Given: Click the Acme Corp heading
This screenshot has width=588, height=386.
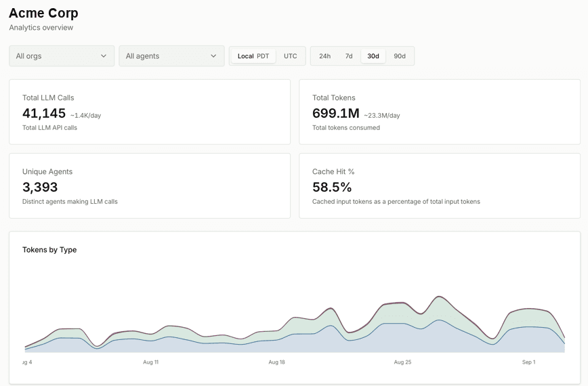Looking at the screenshot, I should (43, 13).
